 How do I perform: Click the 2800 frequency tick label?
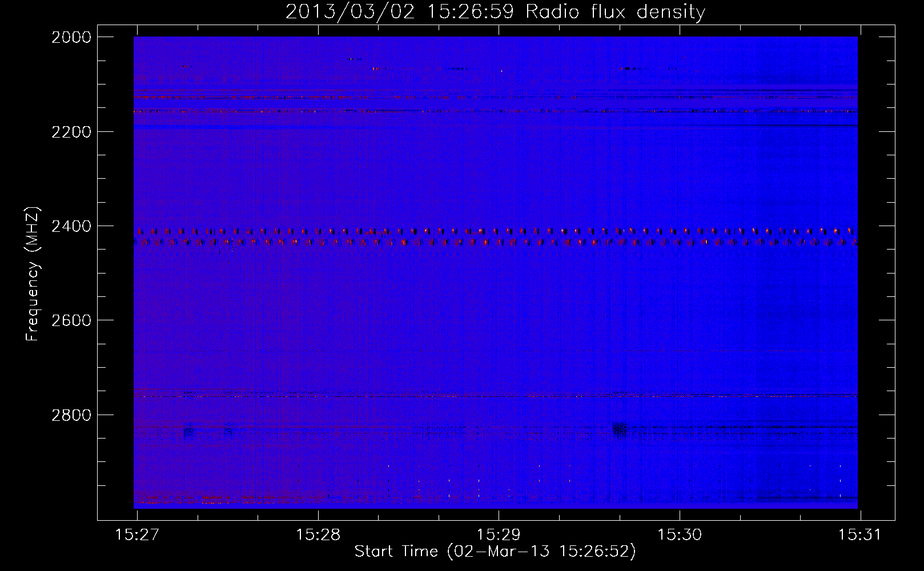(71, 415)
